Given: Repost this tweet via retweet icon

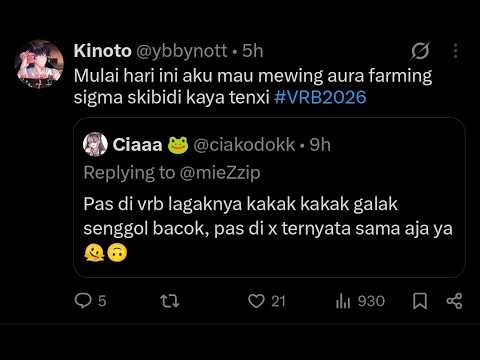Looking at the screenshot, I should 170,301.
